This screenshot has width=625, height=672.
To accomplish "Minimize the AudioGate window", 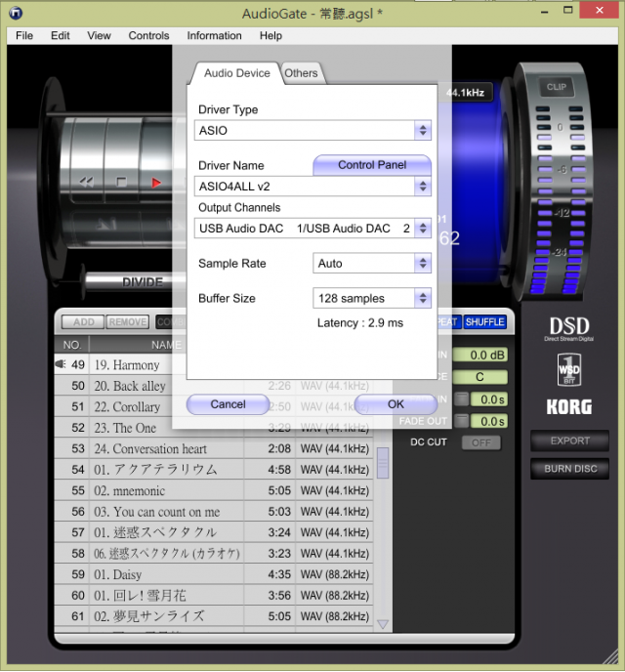I will point(545,12).
